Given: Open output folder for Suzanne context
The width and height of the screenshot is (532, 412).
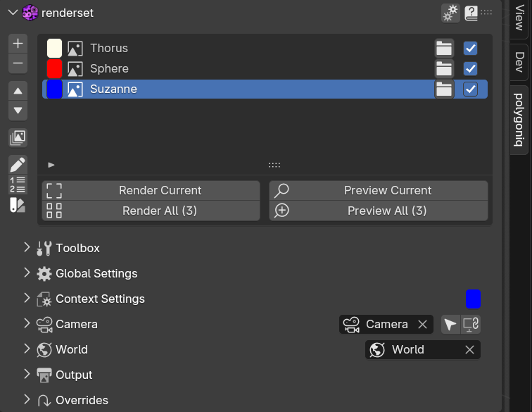Looking at the screenshot, I should click(x=444, y=89).
